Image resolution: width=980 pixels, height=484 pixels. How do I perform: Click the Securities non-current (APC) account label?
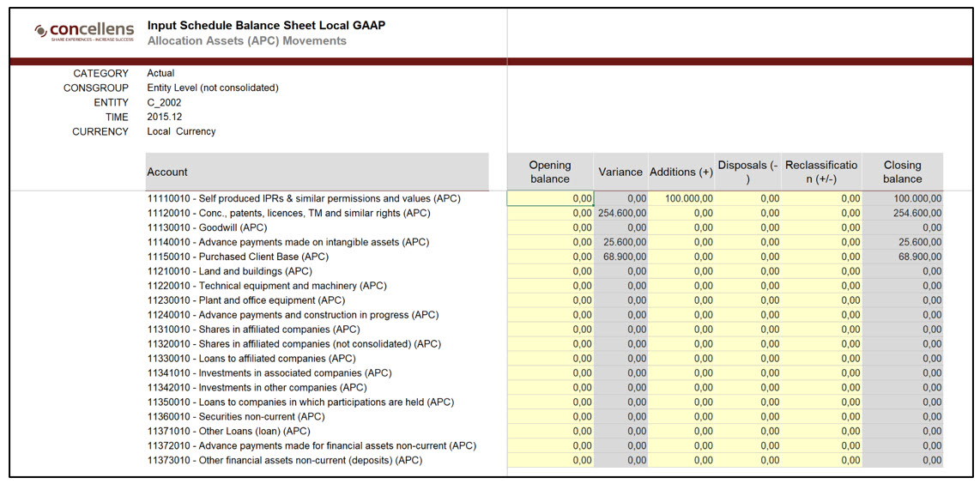point(235,416)
